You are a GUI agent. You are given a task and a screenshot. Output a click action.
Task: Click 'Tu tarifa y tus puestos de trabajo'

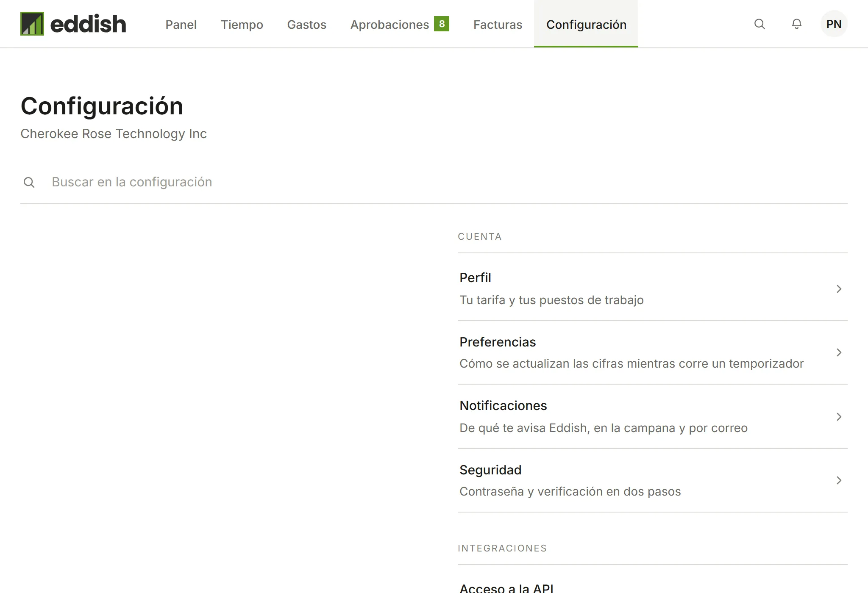(551, 300)
